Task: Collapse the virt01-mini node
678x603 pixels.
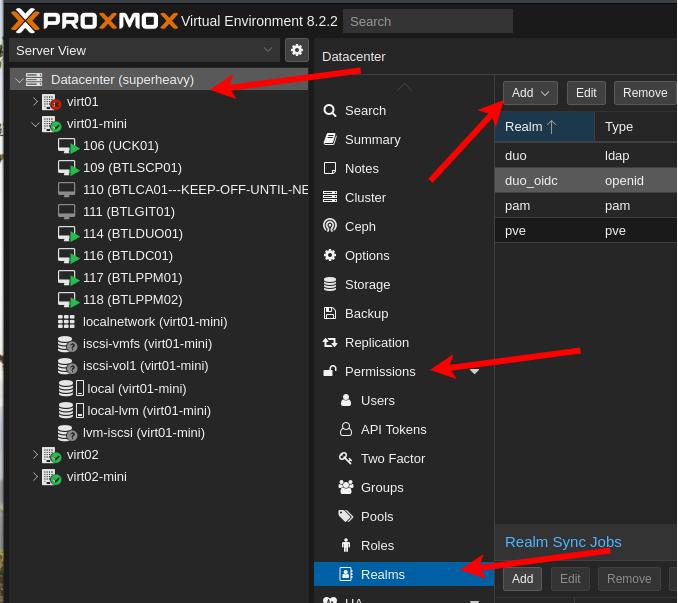Action: [35, 124]
